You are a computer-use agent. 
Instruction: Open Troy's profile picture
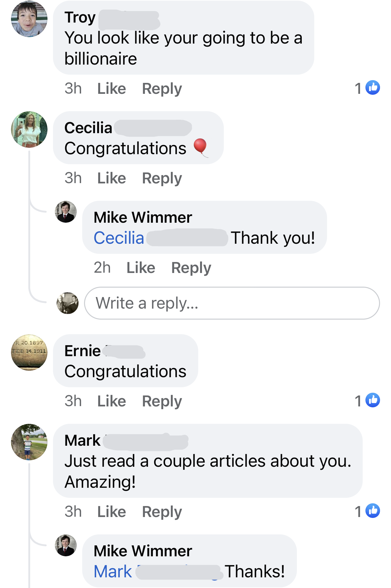[x=29, y=19]
